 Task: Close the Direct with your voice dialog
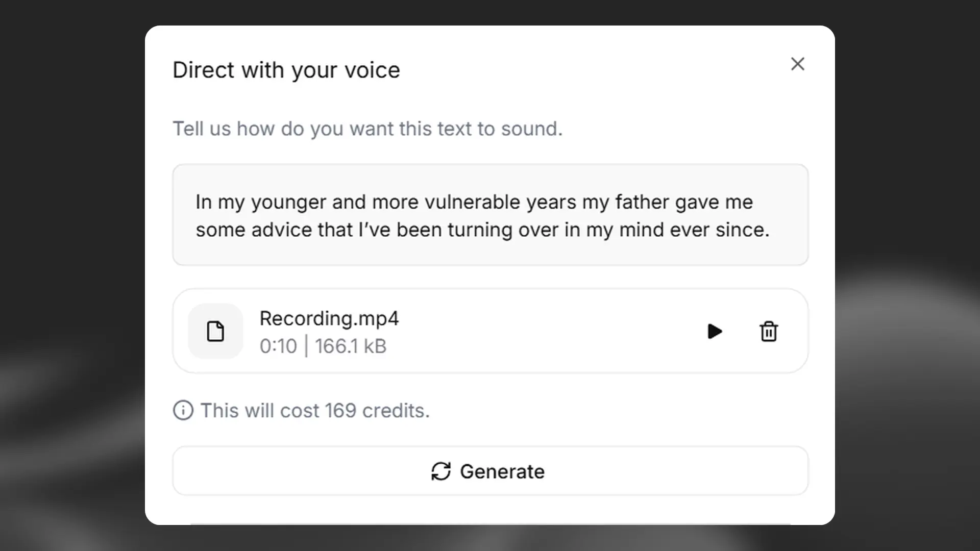pos(797,64)
